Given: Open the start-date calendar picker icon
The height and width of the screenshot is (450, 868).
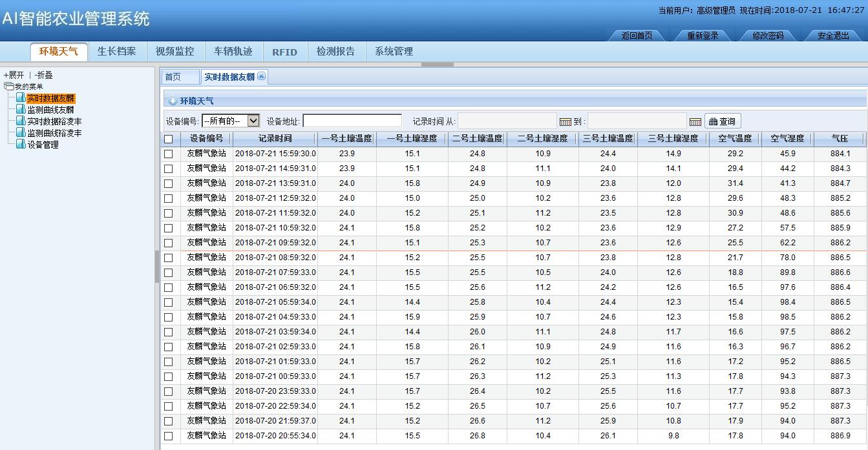Looking at the screenshot, I should (566, 121).
